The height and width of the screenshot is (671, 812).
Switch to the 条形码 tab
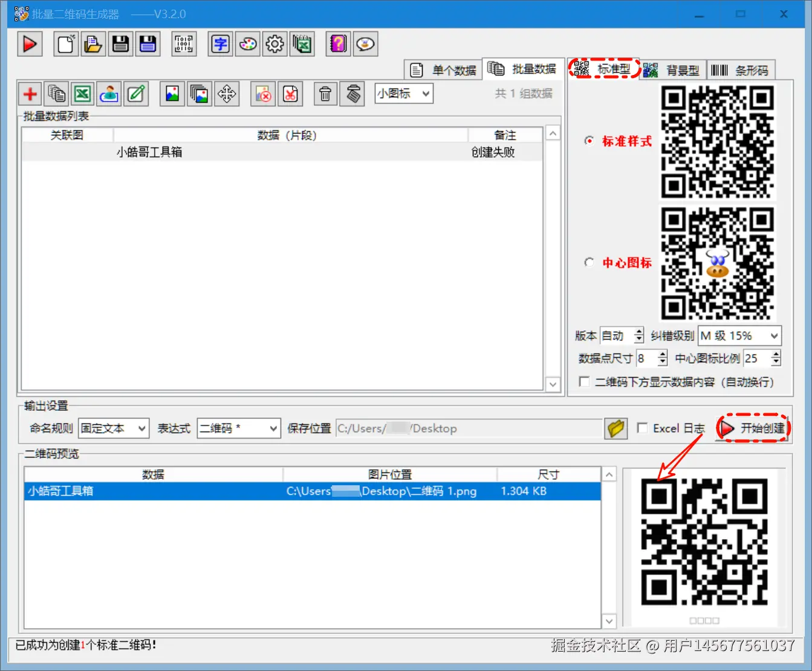(741, 71)
